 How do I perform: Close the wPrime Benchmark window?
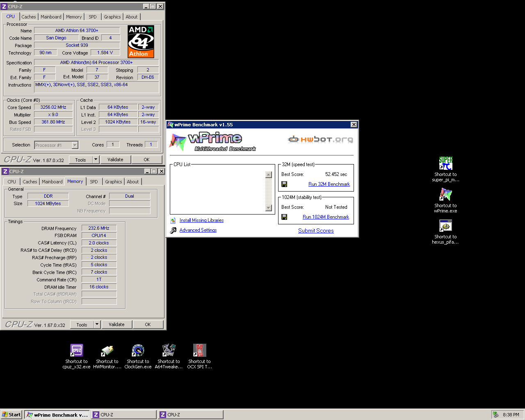(354, 125)
